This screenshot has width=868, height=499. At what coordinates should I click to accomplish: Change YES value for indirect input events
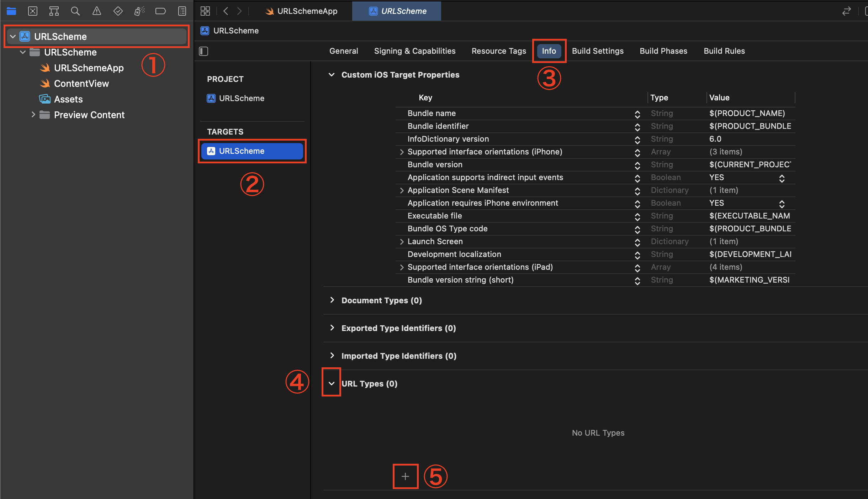(x=782, y=178)
